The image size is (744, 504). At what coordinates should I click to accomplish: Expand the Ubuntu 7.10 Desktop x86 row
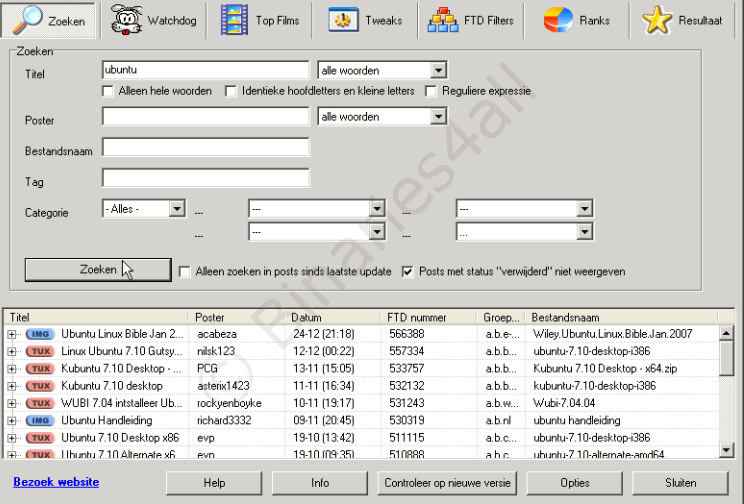pyautogui.click(x=12, y=438)
